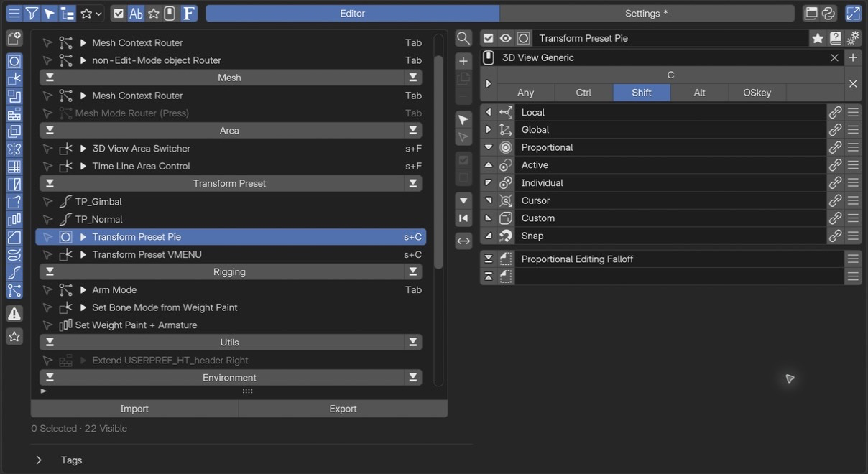
Task: Toggle the bold F font icon
Action: [x=188, y=14]
